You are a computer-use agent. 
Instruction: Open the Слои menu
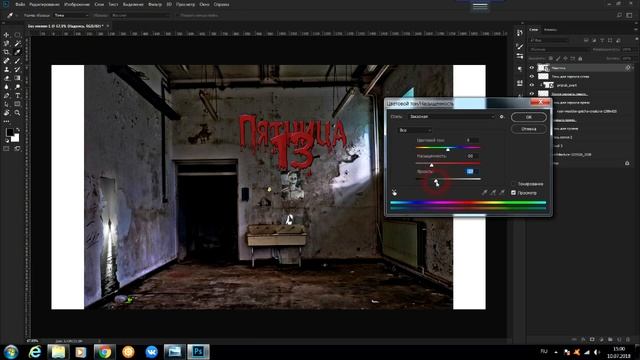(x=99, y=4)
